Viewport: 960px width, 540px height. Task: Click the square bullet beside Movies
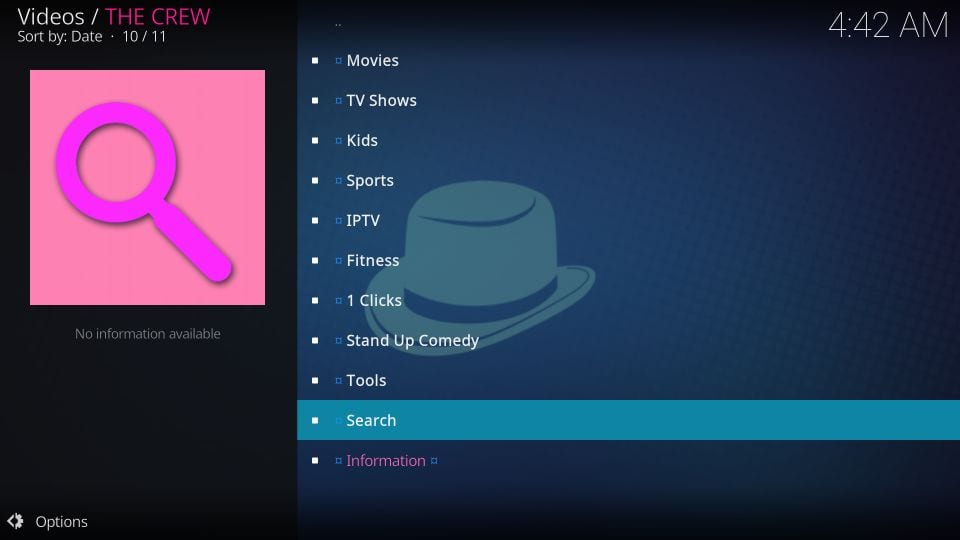[x=315, y=61]
